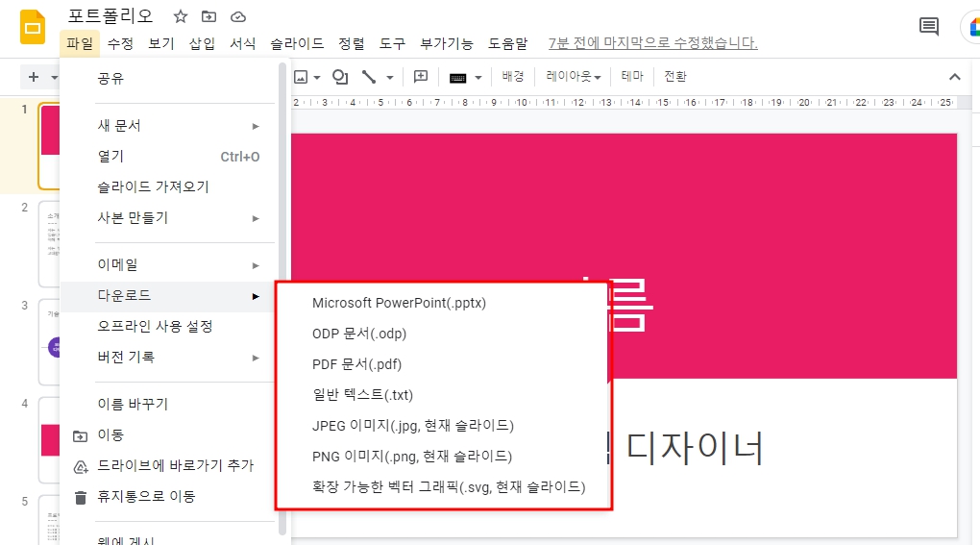The image size is (980, 545).
Task: Select the shape tool icon
Action: click(340, 77)
